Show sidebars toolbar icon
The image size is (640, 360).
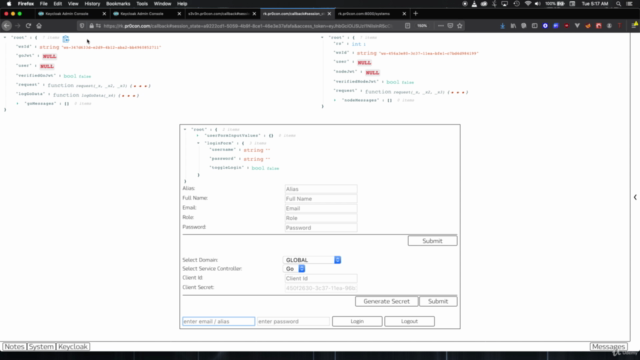pos(534,26)
